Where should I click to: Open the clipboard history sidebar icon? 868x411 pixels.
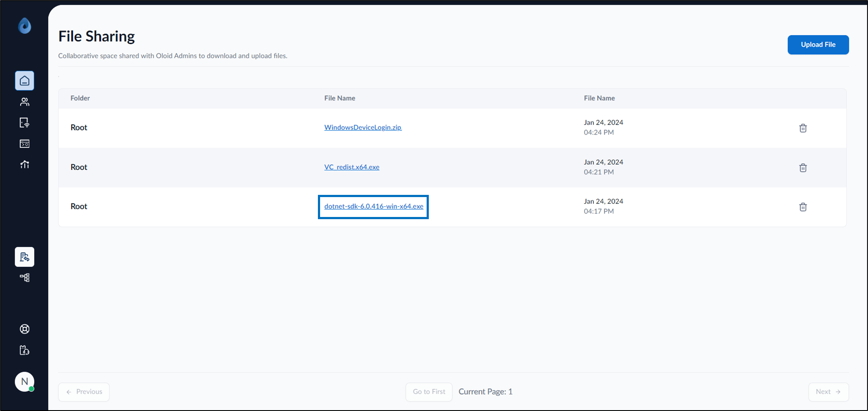(25, 350)
